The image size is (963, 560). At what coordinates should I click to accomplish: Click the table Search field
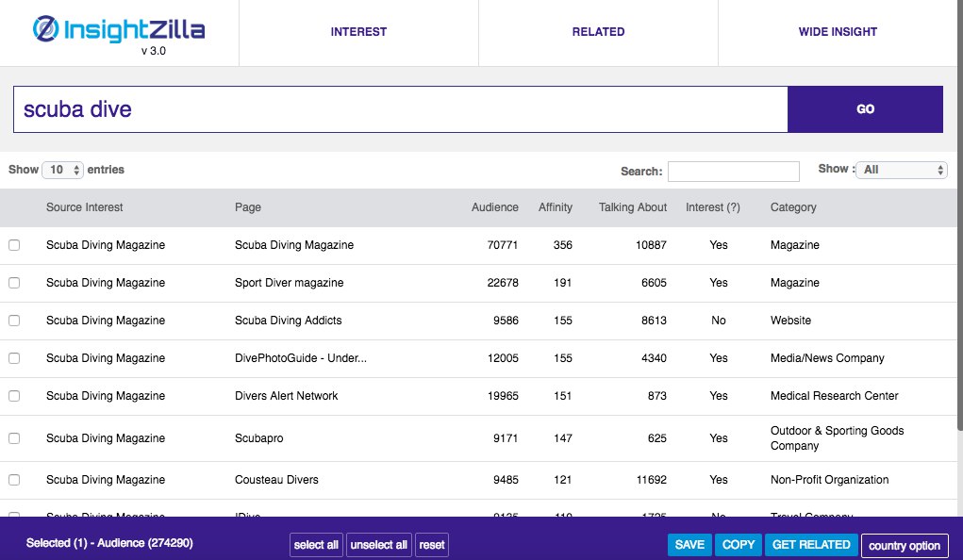(733, 172)
